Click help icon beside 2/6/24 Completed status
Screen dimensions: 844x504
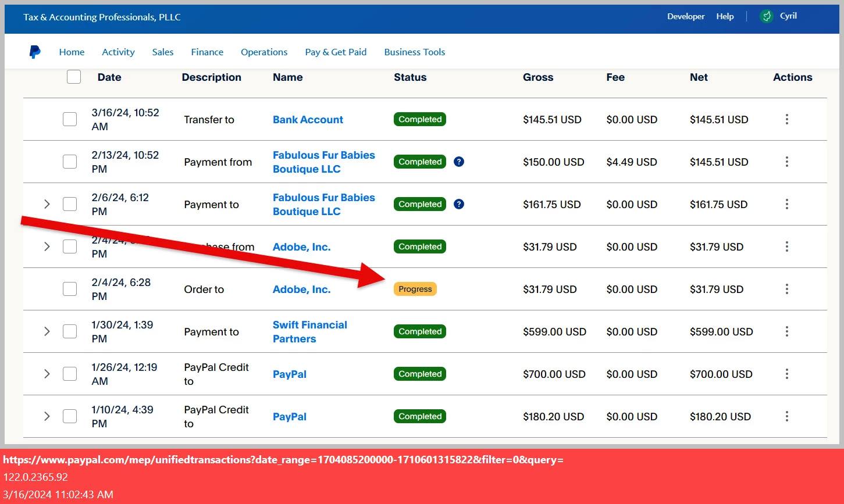pos(459,204)
